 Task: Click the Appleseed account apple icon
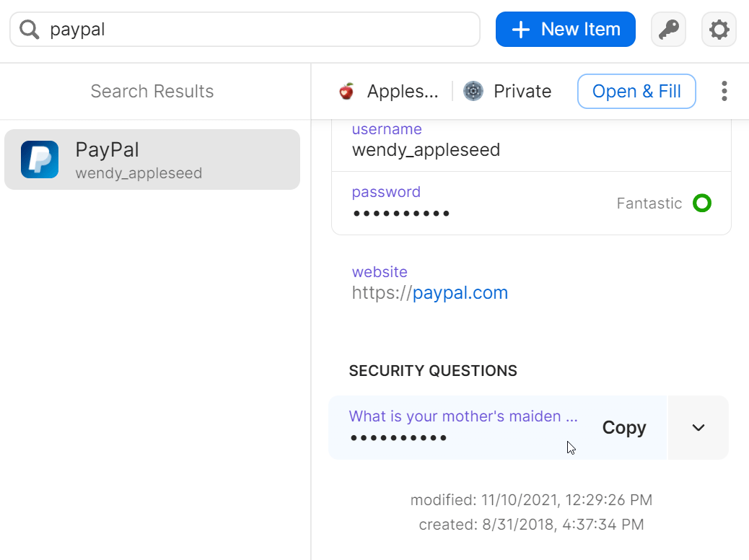tap(346, 91)
